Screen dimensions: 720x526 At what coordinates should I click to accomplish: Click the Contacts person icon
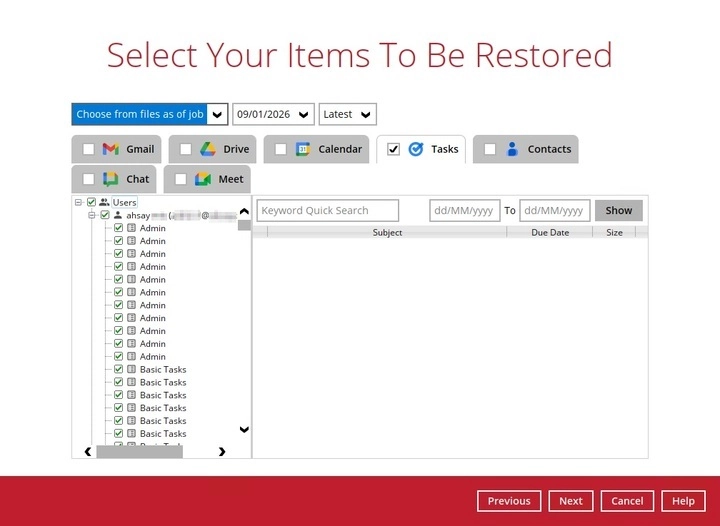[x=512, y=149]
